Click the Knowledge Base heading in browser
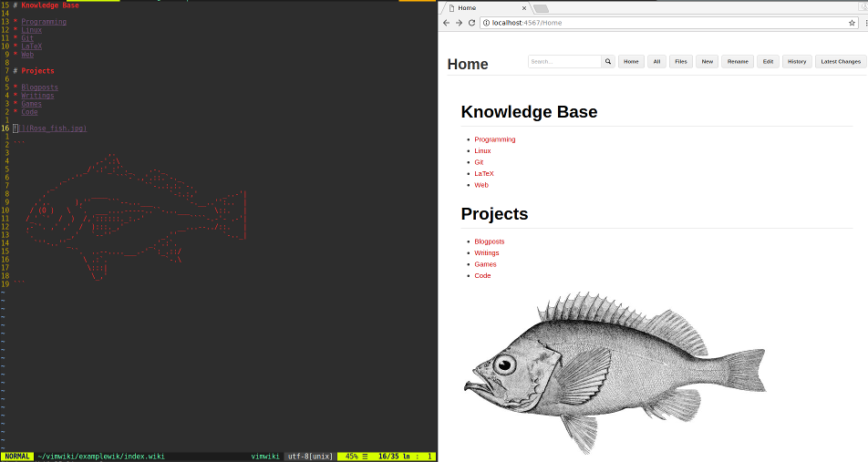The width and height of the screenshot is (868, 462). pos(529,112)
